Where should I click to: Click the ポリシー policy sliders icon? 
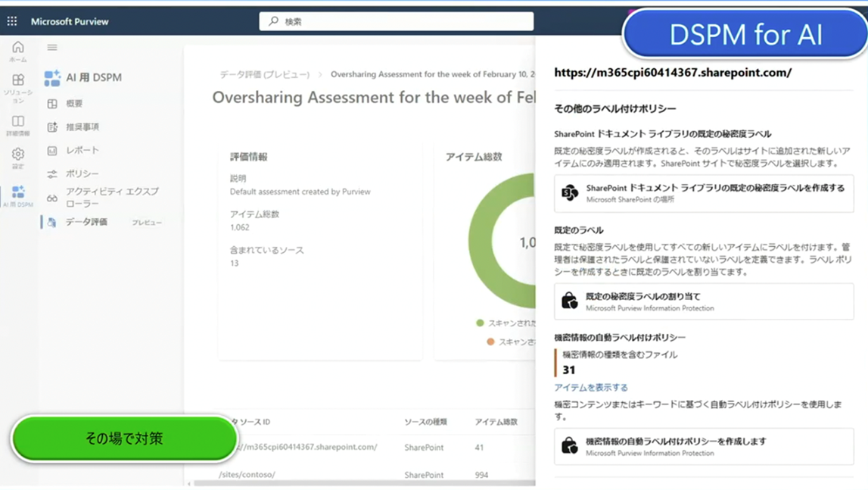point(52,174)
